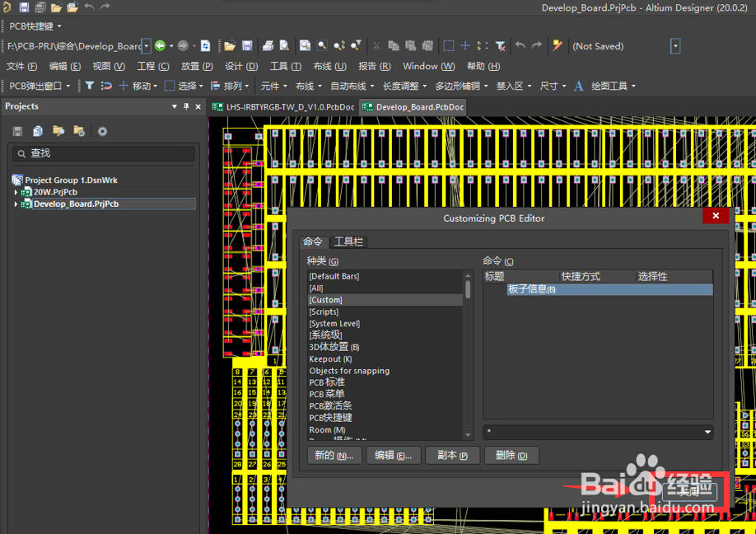Image resolution: width=756 pixels, height=534 pixels.
Task: Pin the Projects panel with pushpin icon
Action: 186,106
